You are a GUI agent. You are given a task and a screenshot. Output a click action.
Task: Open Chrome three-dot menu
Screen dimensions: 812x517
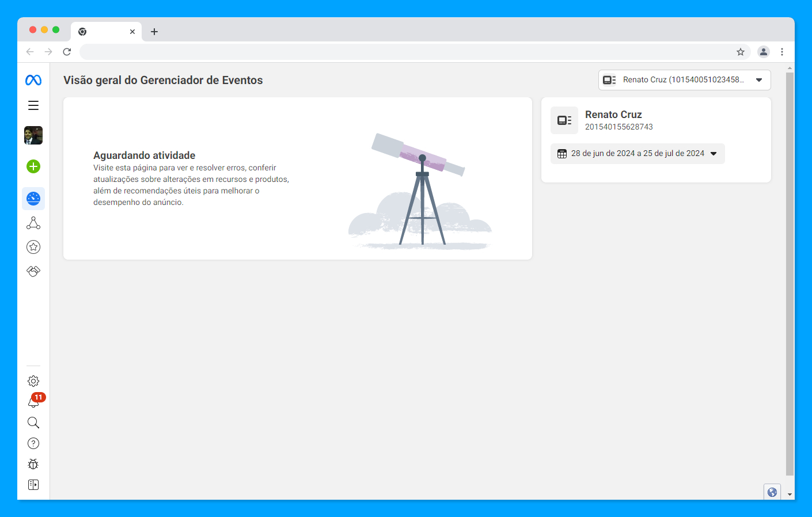782,52
